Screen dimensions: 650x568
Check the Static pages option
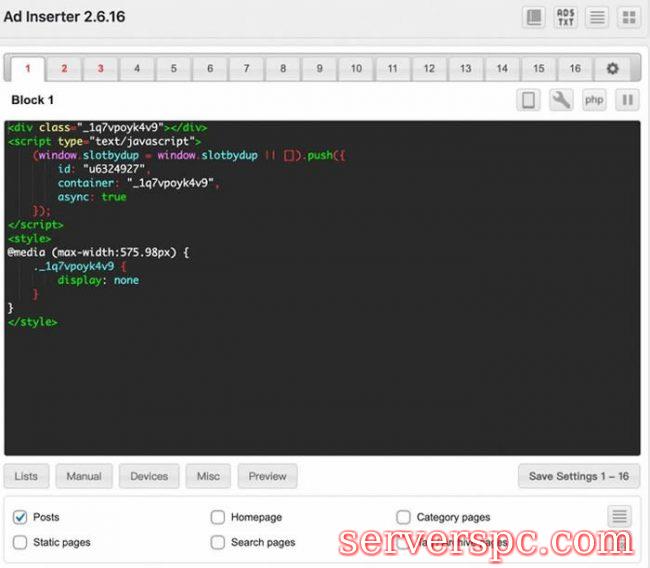click(20, 542)
